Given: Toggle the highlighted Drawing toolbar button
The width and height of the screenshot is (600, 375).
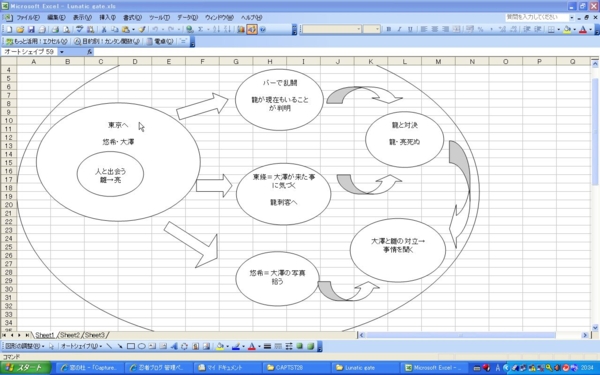Looking at the screenshot, I should [x=252, y=29].
